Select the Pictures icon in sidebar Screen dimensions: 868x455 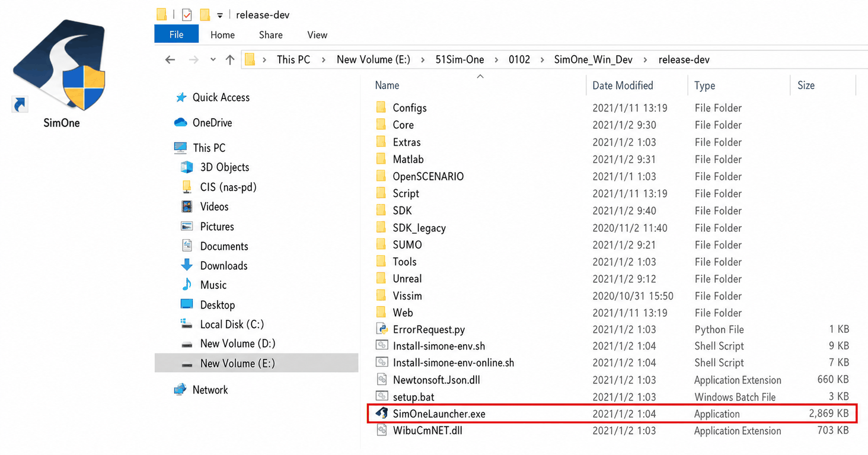(x=187, y=226)
